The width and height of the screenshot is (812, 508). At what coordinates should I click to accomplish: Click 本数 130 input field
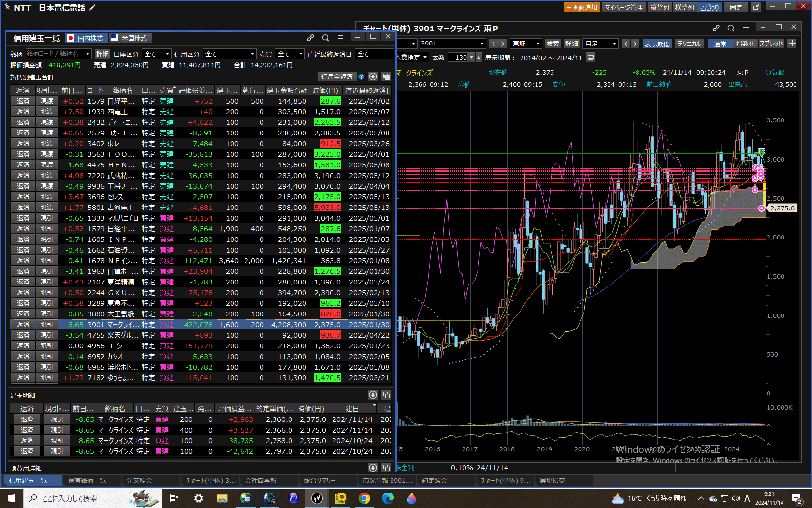[458, 58]
